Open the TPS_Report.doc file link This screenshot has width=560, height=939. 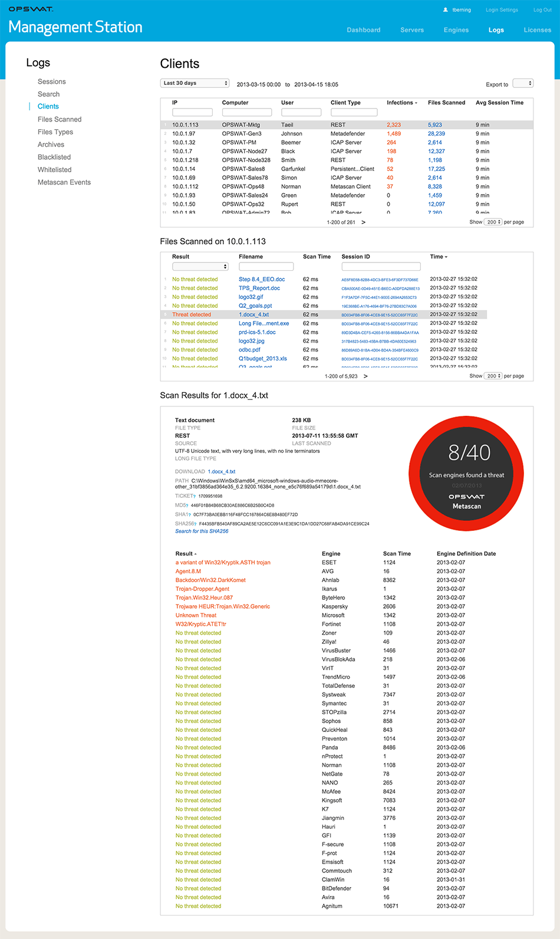point(259,288)
